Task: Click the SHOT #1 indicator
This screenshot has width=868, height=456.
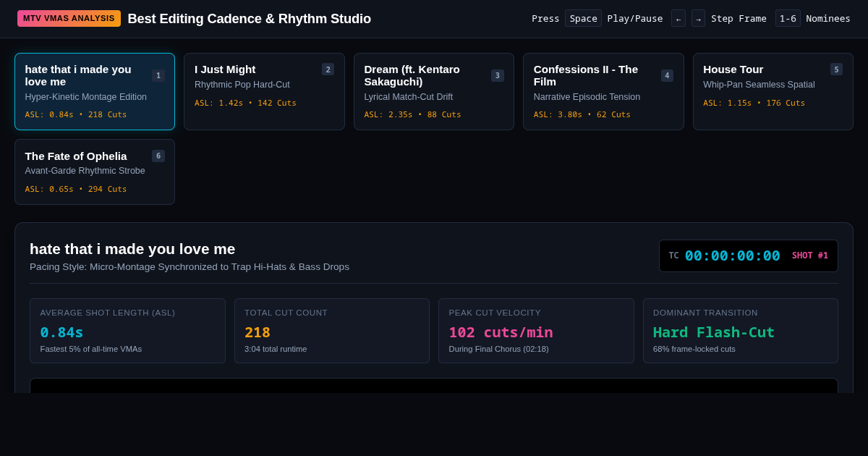Action: point(810,256)
